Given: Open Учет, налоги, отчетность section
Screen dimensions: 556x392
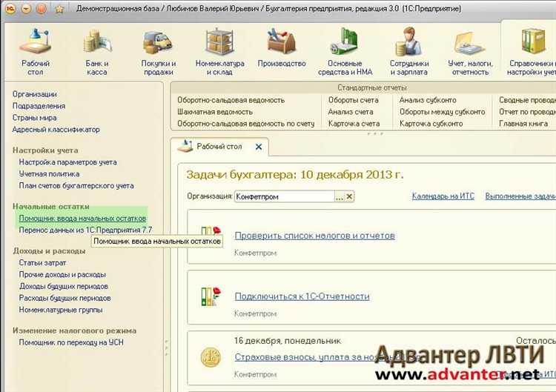Looking at the screenshot, I should tap(470, 44).
